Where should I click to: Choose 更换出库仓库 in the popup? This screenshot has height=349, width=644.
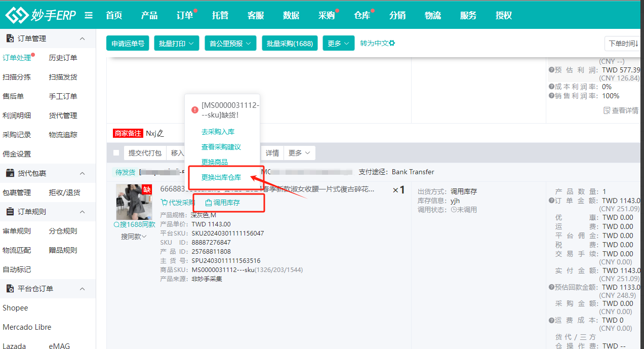221,177
